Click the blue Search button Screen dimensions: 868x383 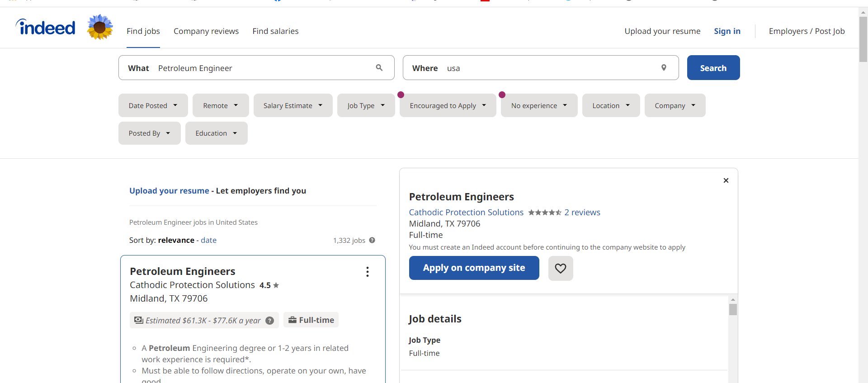point(713,68)
